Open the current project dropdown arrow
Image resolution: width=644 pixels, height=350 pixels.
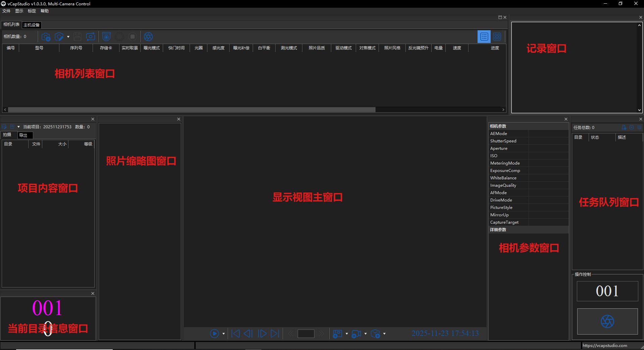point(18,127)
